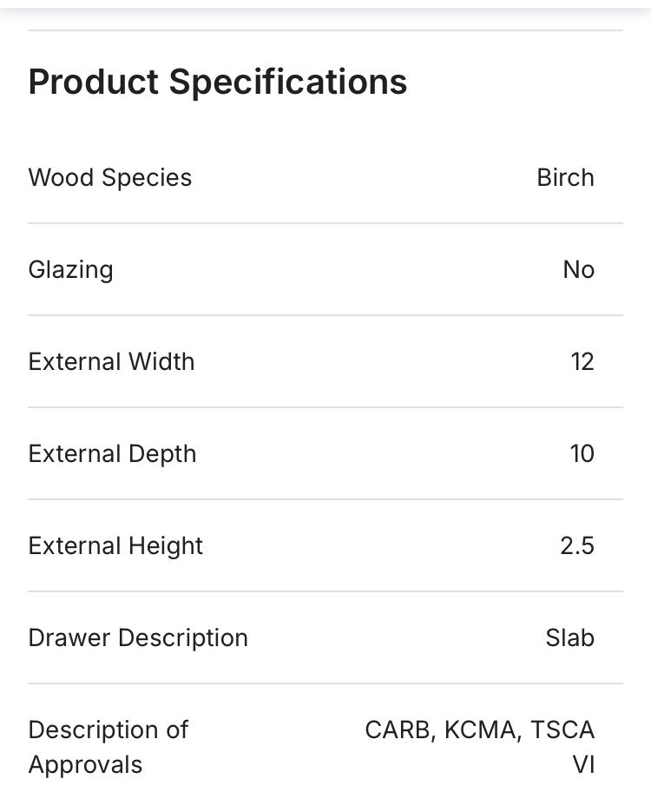Select the External Depth label
Image resolution: width=651 pixels, height=812 pixels.
tap(112, 454)
